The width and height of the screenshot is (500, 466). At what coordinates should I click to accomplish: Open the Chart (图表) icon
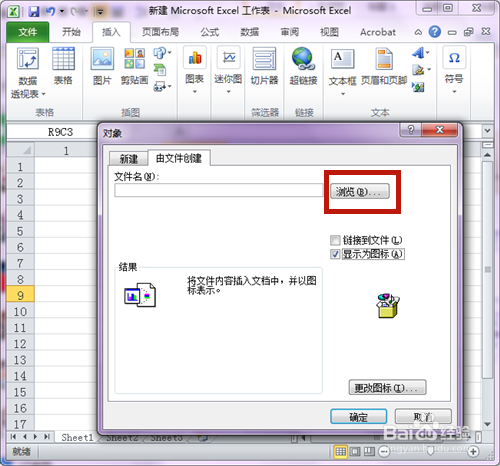195,58
